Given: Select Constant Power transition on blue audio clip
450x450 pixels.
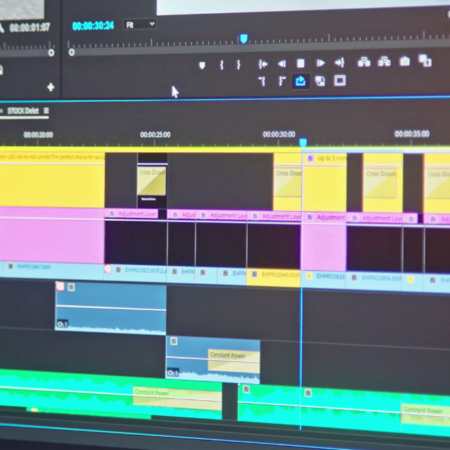Looking at the screenshot, I should tap(234, 361).
